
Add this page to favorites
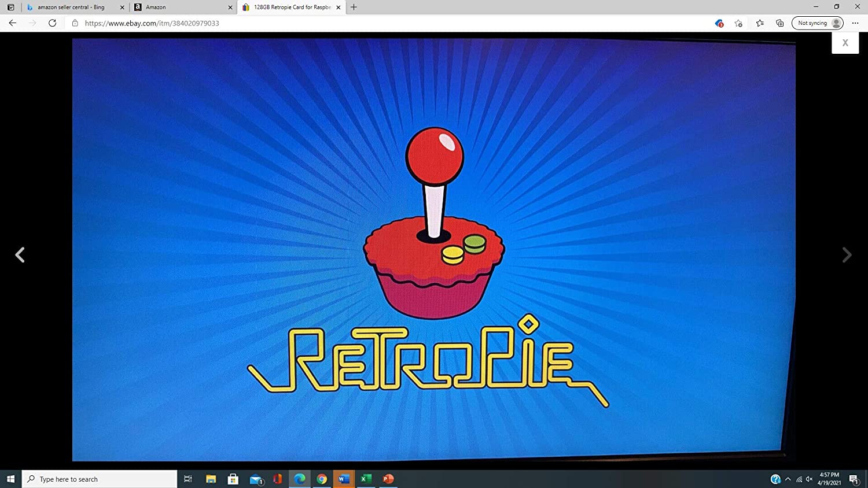pos(738,23)
